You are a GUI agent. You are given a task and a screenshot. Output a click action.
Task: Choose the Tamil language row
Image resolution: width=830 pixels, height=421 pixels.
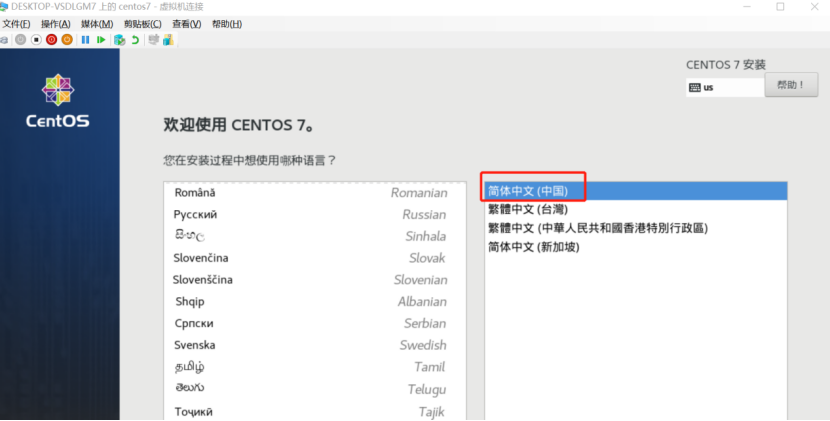(x=315, y=366)
